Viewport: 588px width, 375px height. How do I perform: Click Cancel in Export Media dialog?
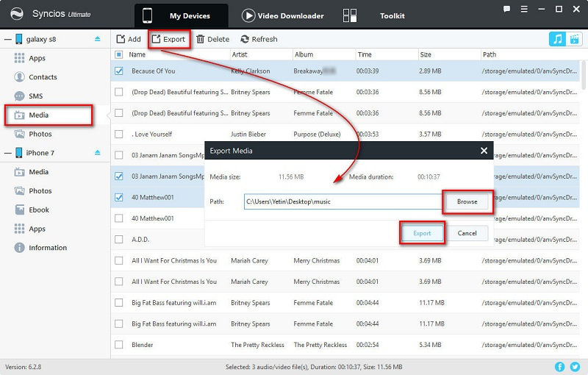click(467, 233)
